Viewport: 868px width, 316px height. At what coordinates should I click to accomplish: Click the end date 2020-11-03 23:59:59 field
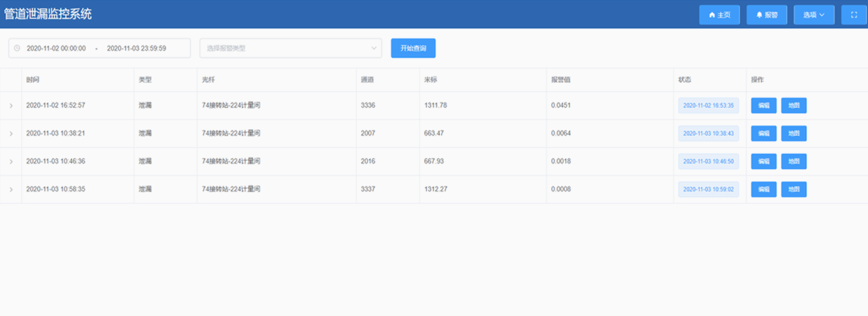136,48
